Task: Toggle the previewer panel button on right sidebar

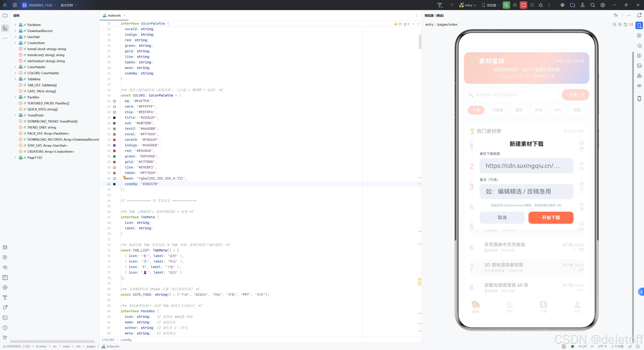Action: [639, 25]
